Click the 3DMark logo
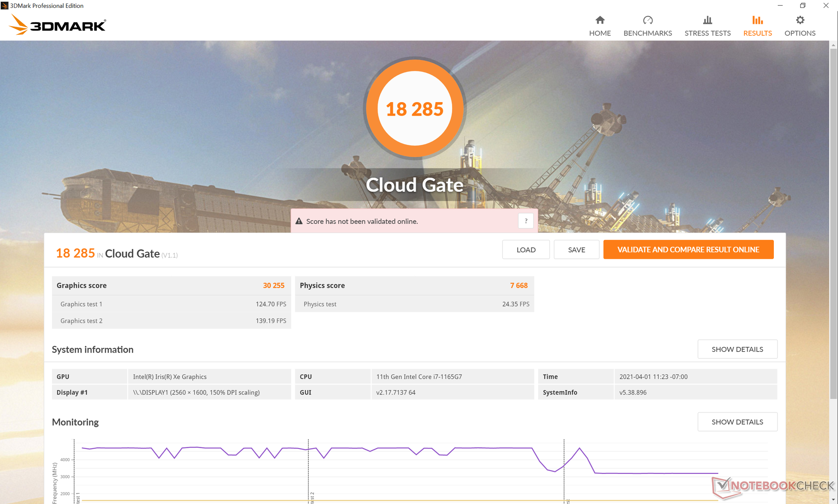838x504 pixels. pos(57,25)
